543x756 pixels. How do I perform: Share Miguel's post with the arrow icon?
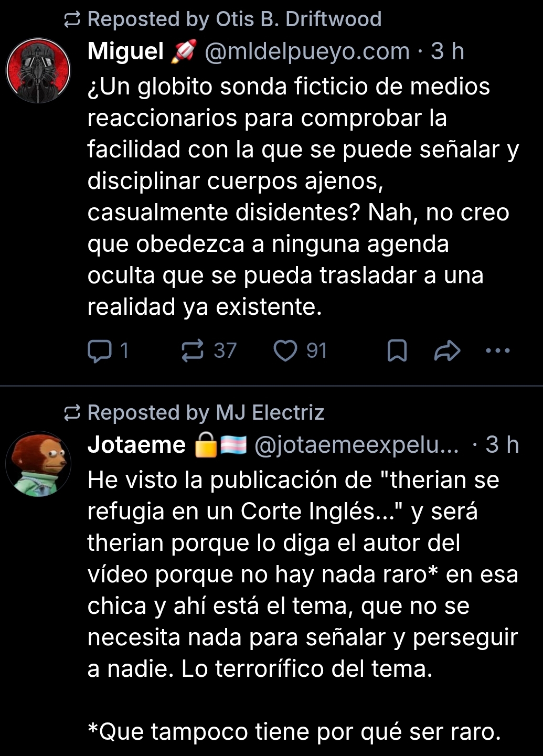[x=448, y=350]
